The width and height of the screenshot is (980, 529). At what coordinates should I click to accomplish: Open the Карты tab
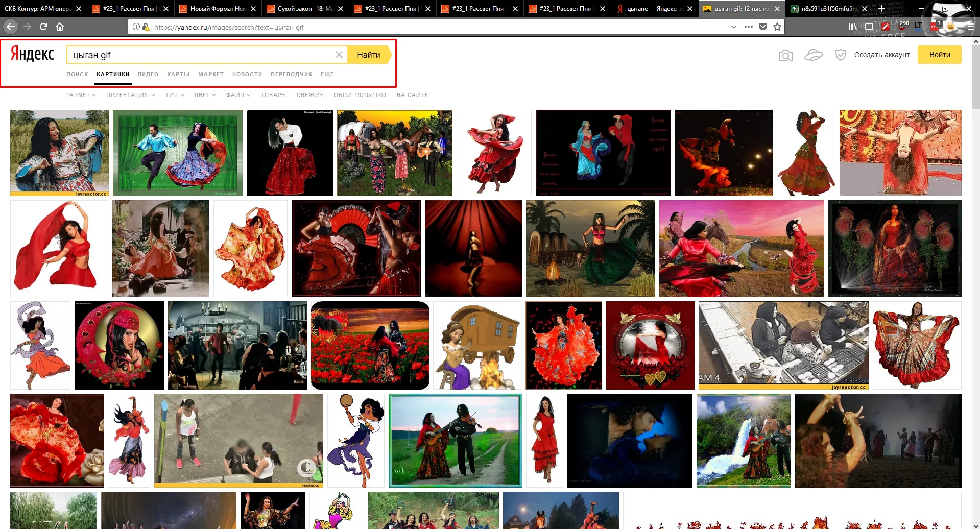178,74
